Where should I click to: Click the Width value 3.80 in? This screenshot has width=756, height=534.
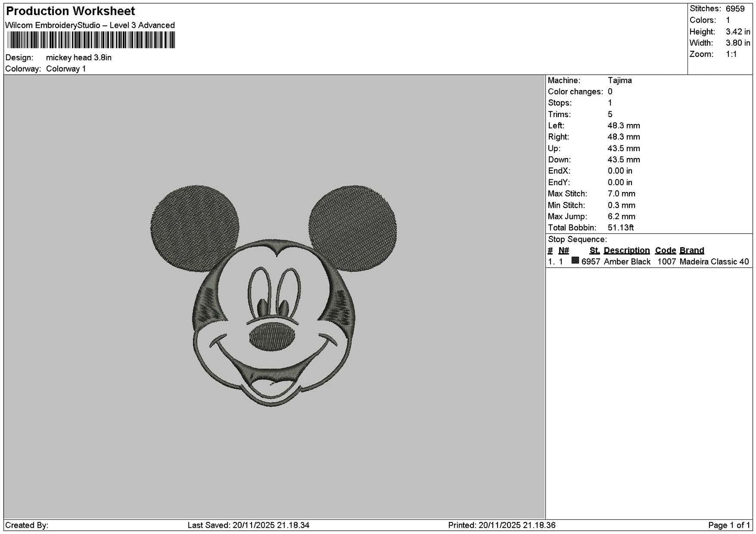[x=738, y=43]
